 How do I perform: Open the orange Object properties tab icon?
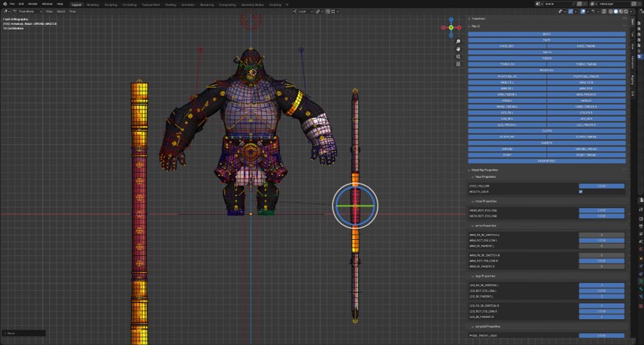point(641,259)
